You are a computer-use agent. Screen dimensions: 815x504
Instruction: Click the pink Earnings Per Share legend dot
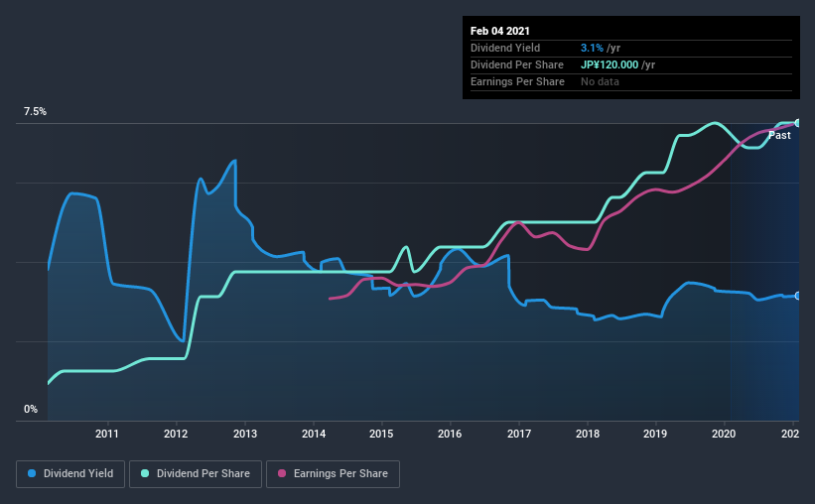click(282, 473)
